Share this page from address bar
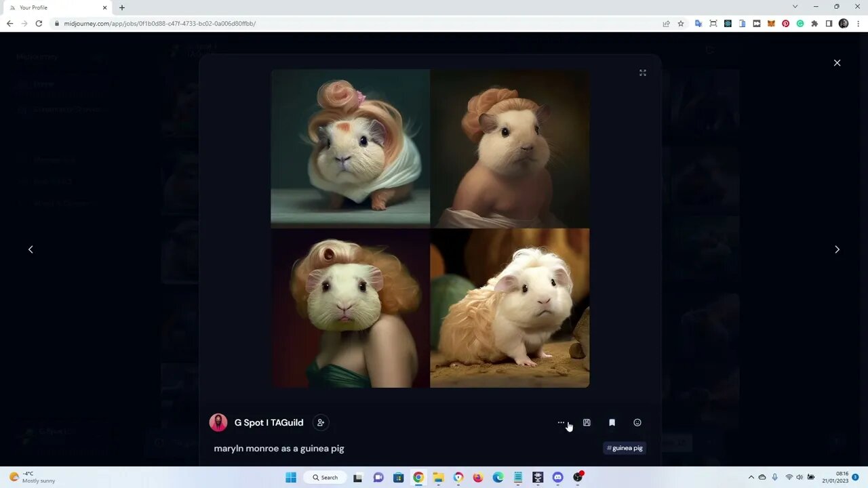 click(666, 23)
